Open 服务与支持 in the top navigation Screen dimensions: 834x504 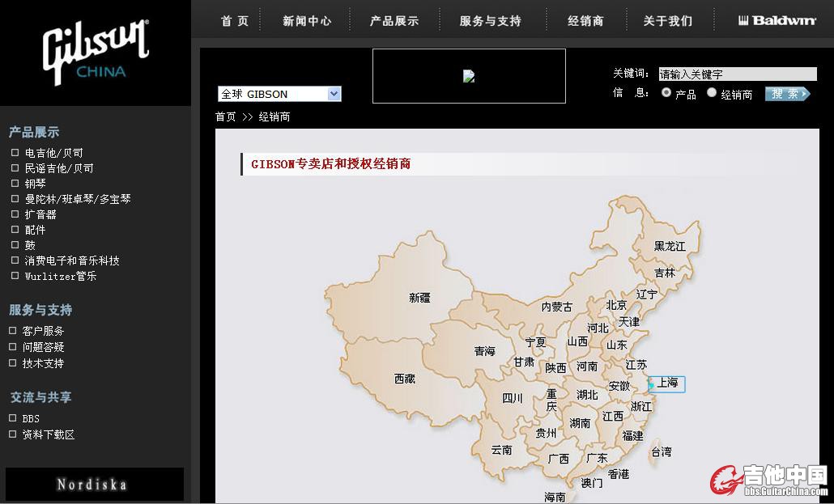coord(491,21)
